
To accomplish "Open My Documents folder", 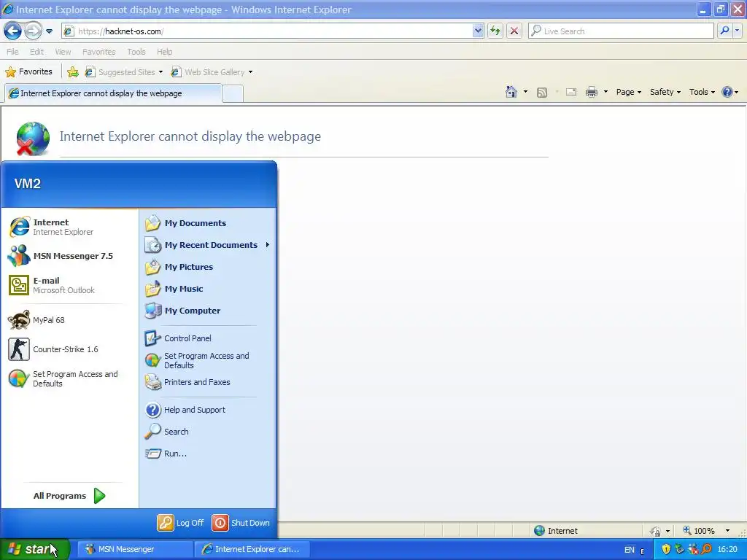I will 208,223.
